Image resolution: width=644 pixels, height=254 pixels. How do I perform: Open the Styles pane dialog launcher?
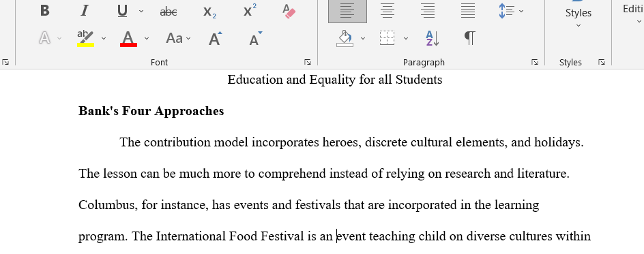point(602,62)
